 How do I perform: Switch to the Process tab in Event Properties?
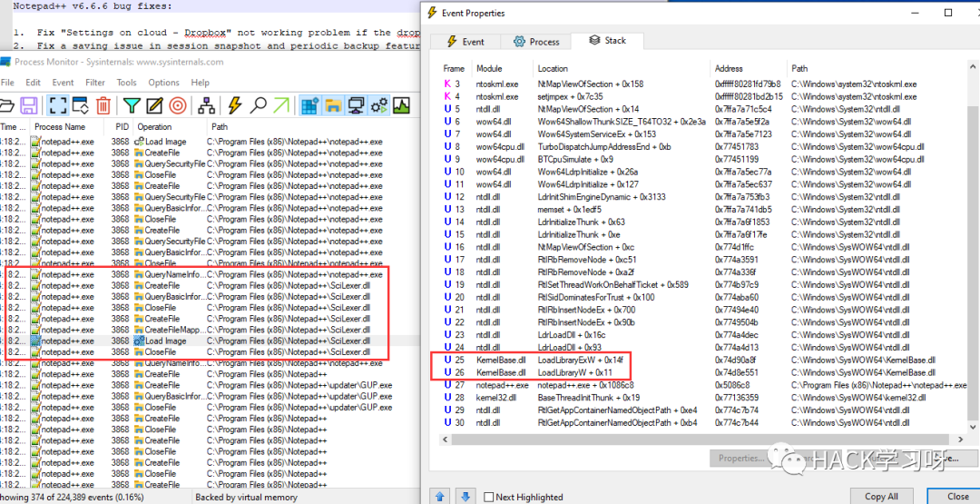coord(536,41)
